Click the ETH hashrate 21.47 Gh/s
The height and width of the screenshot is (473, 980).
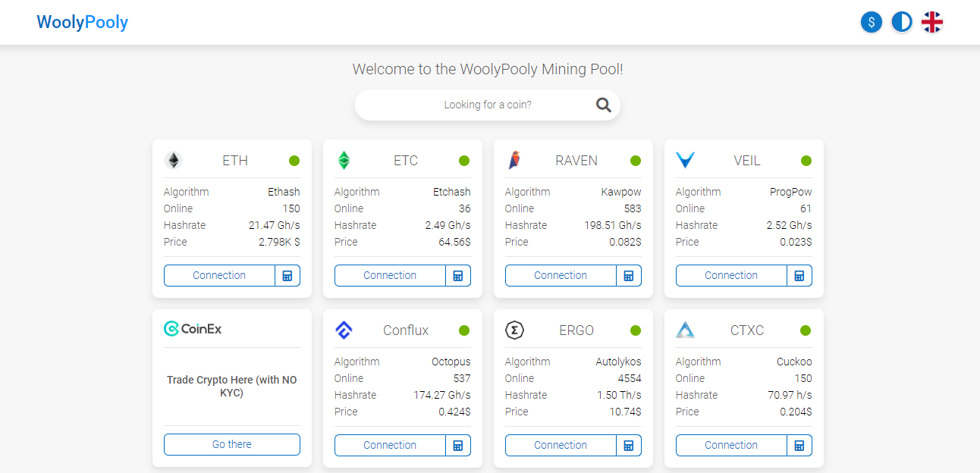(x=275, y=225)
